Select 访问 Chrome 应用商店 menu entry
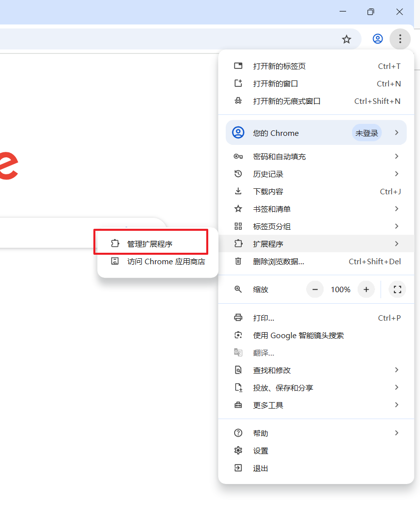 point(166,261)
